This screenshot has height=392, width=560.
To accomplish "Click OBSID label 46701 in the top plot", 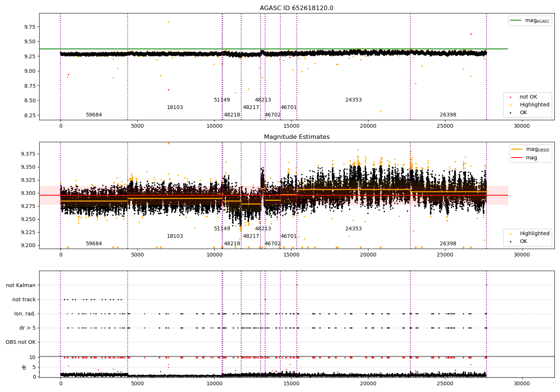I will [289, 108].
